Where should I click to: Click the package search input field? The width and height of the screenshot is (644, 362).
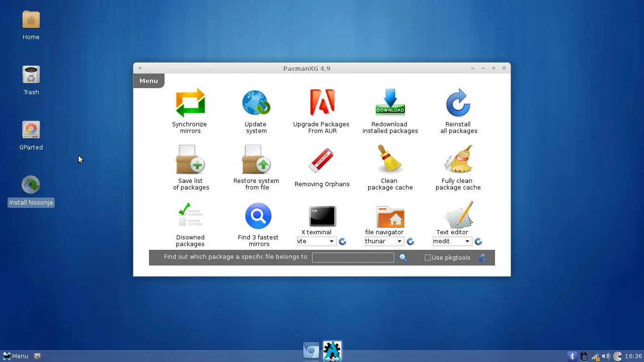(353, 257)
